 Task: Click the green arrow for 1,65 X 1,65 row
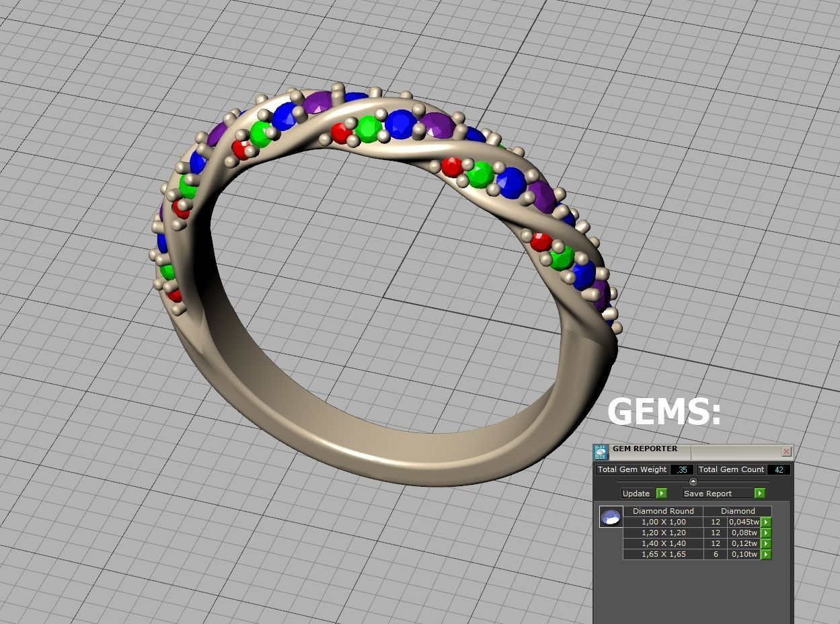[766, 554]
